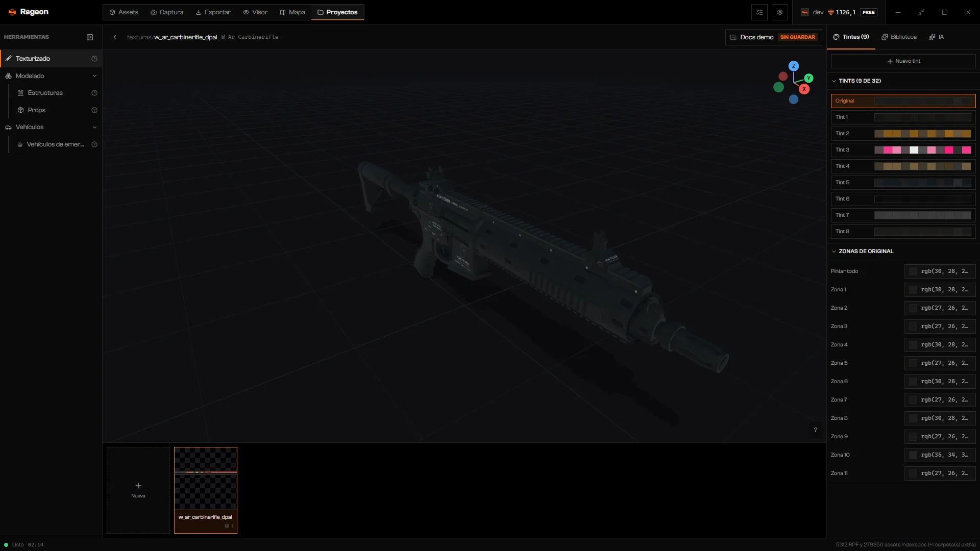
Task: Edit the Pintar todo color field
Action: point(940,271)
